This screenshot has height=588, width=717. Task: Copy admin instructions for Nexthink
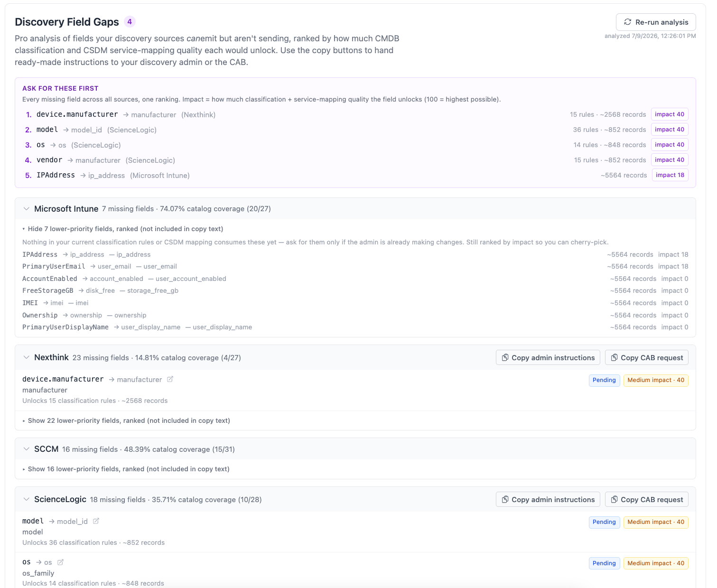(x=548, y=357)
